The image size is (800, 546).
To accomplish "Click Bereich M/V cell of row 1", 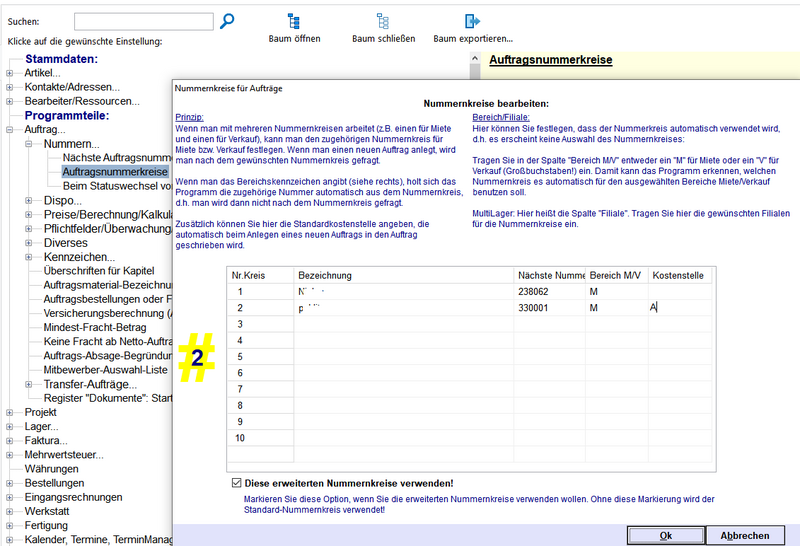I will (x=617, y=292).
